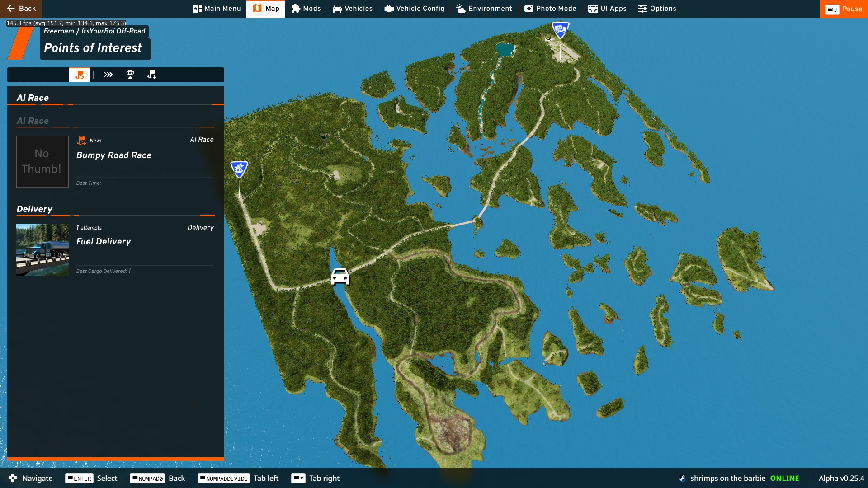Click the New! flag icon on Bumpy Road Race

pos(81,141)
